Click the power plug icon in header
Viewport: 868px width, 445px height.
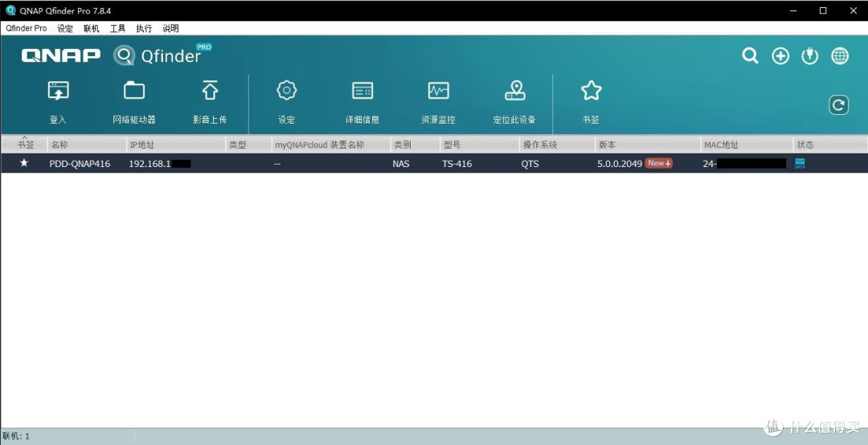810,55
